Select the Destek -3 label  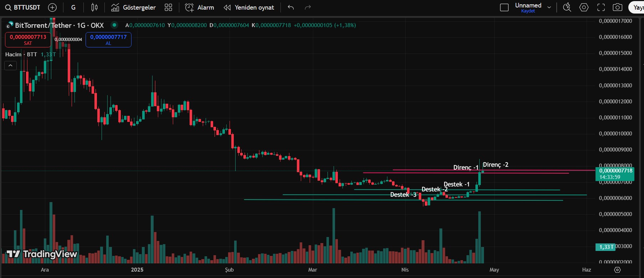(403, 195)
